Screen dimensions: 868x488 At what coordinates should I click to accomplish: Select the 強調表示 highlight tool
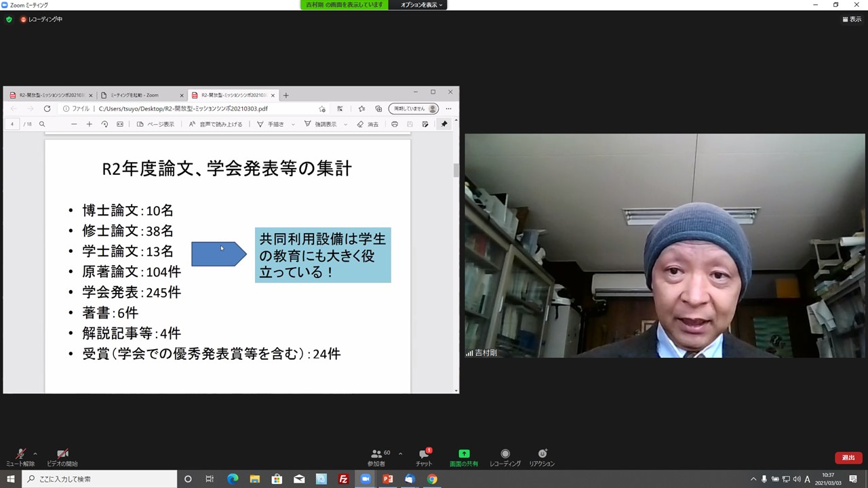320,124
